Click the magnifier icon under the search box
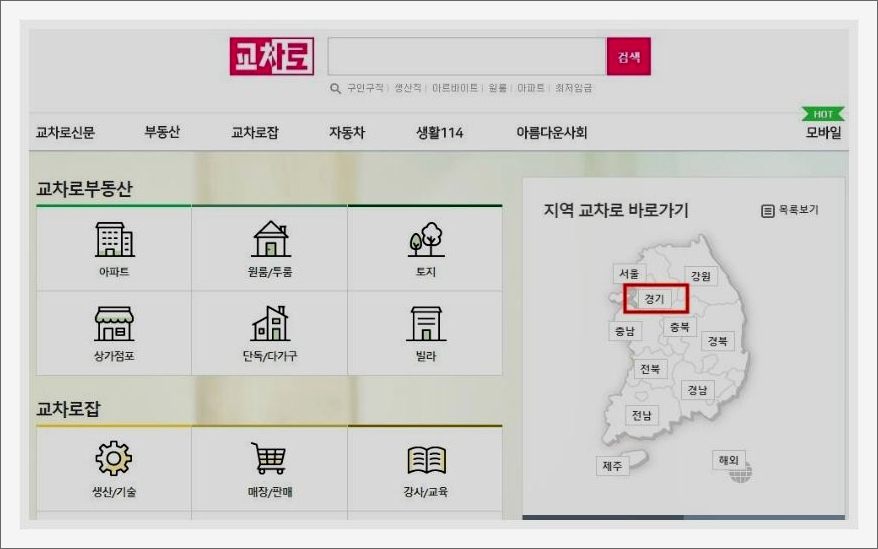This screenshot has width=878, height=549. click(335, 89)
